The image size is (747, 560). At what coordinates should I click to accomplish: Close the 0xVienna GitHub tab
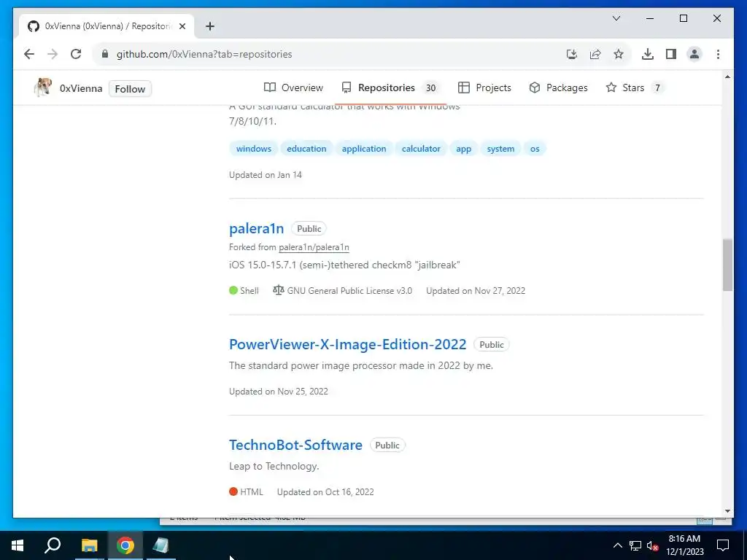tap(182, 26)
